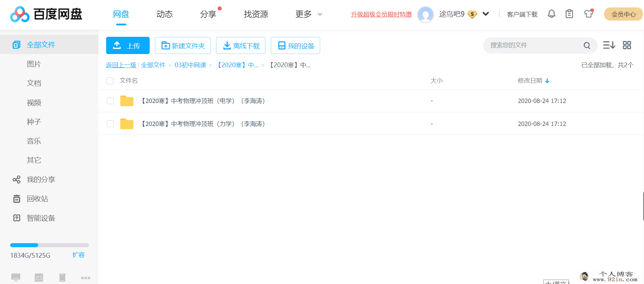Click the vertical scrollbar on right edge
Viewport: 644px width, 284px height.
643,206
